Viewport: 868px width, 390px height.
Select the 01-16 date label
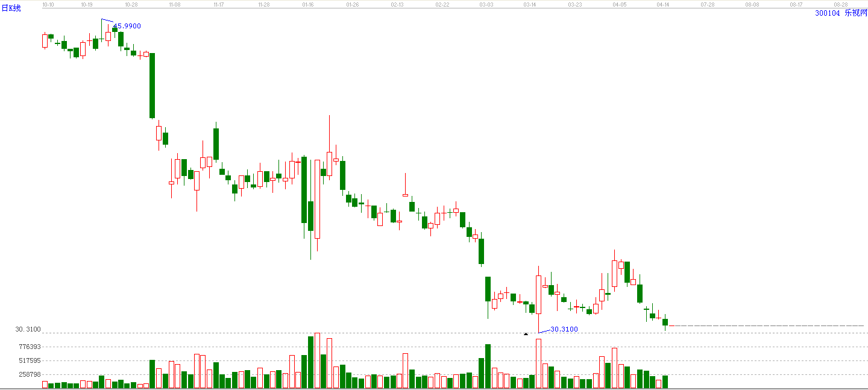308,4
